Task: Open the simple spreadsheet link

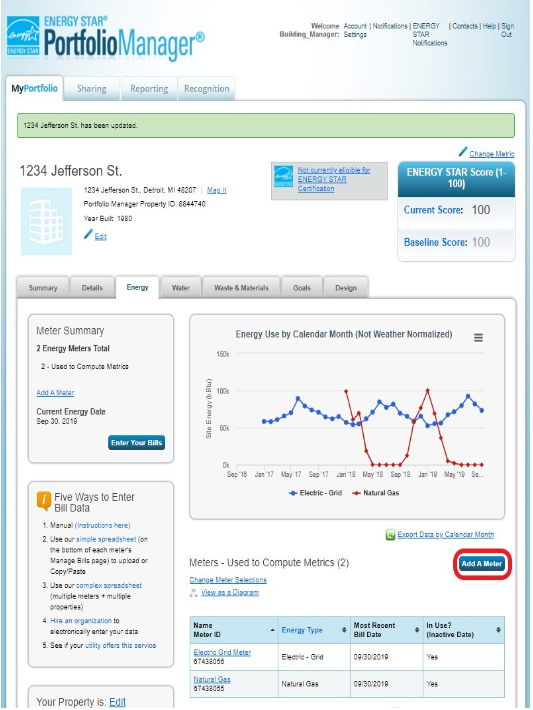Action: tap(106, 539)
